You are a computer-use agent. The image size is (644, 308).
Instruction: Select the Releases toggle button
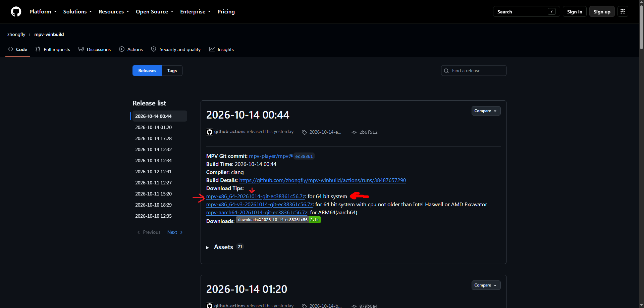point(147,71)
